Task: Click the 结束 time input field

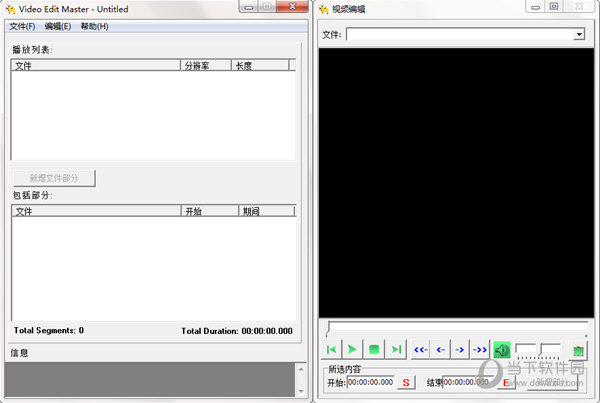Action: point(468,382)
